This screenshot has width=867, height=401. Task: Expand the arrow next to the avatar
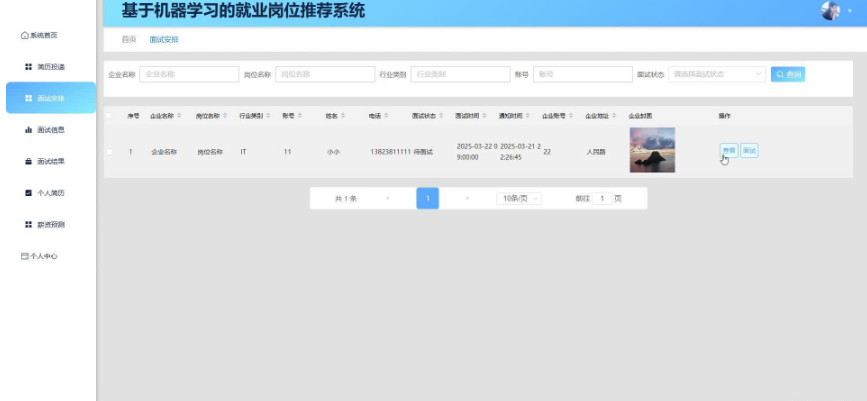pyautogui.click(x=850, y=11)
